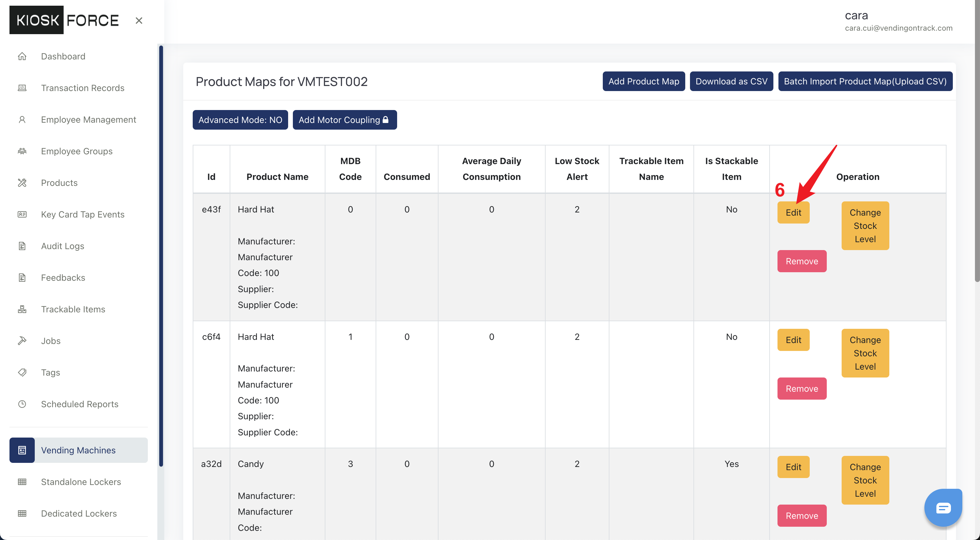Click the Jobs hammer icon
This screenshot has width=980, height=540.
click(22, 341)
